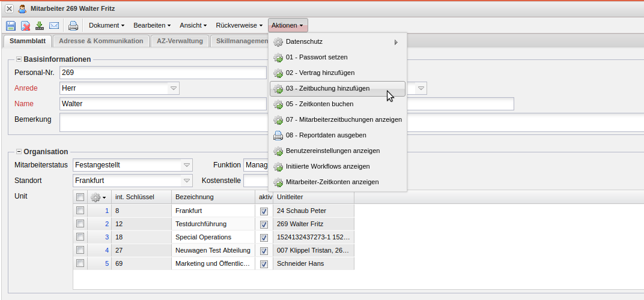Collapse the Basisinformationen section

click(x=19, y=59)
